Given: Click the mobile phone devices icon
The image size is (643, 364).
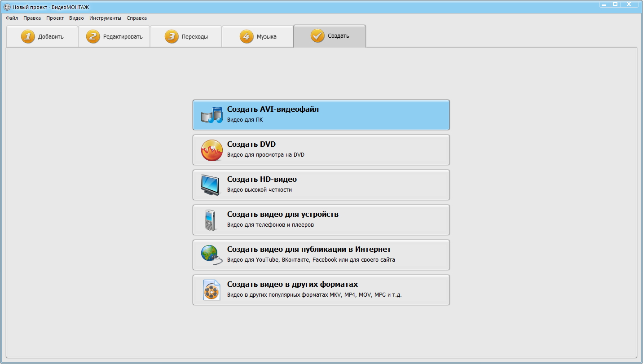Looking at the screenshot, I should tap(210, 220).
